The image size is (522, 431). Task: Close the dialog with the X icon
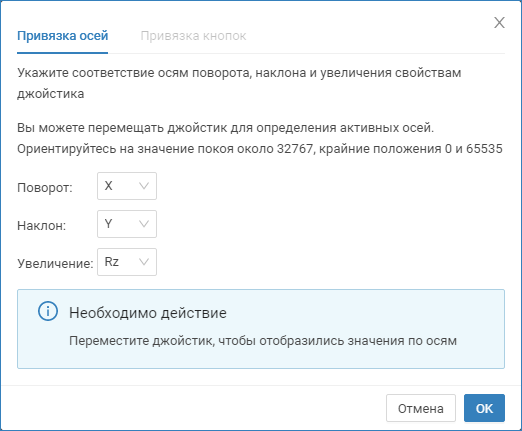[499, 23]
